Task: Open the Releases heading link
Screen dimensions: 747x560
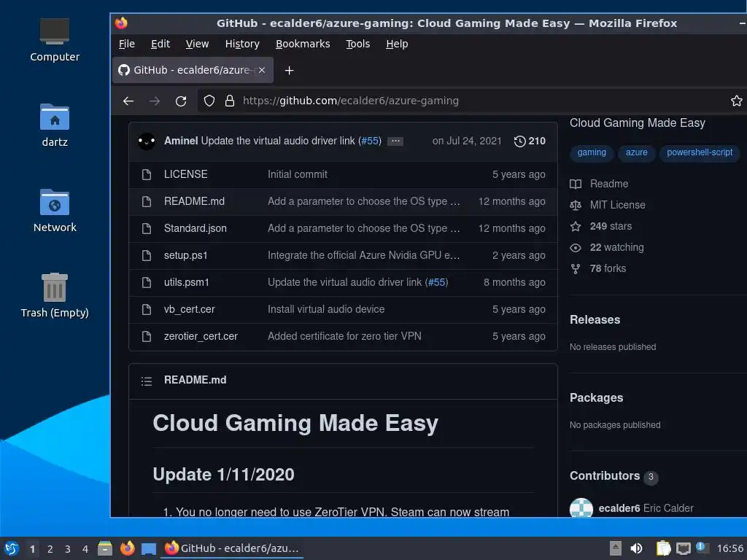Action: pos(595,320)
